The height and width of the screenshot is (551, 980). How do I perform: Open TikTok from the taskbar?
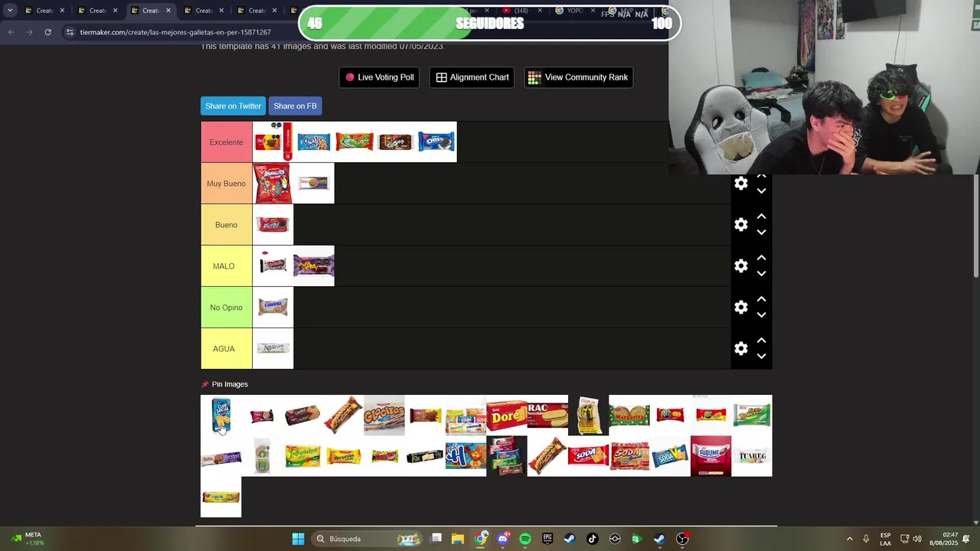592,539
